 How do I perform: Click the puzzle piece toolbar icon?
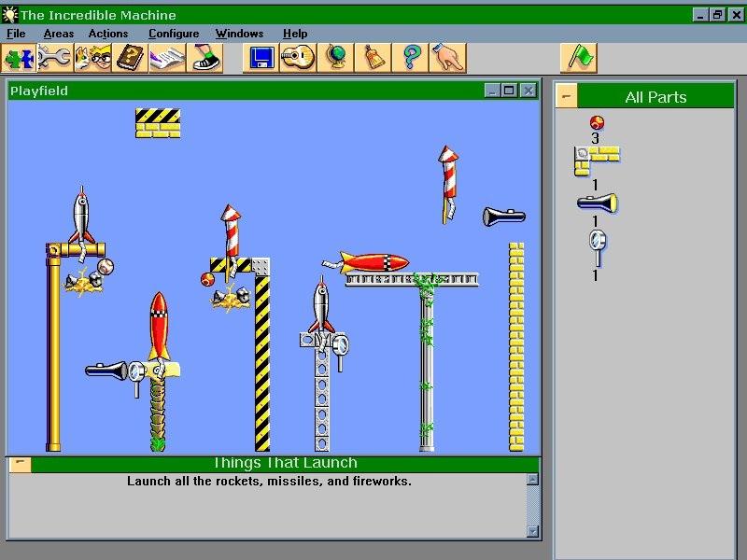click(19, 58)
